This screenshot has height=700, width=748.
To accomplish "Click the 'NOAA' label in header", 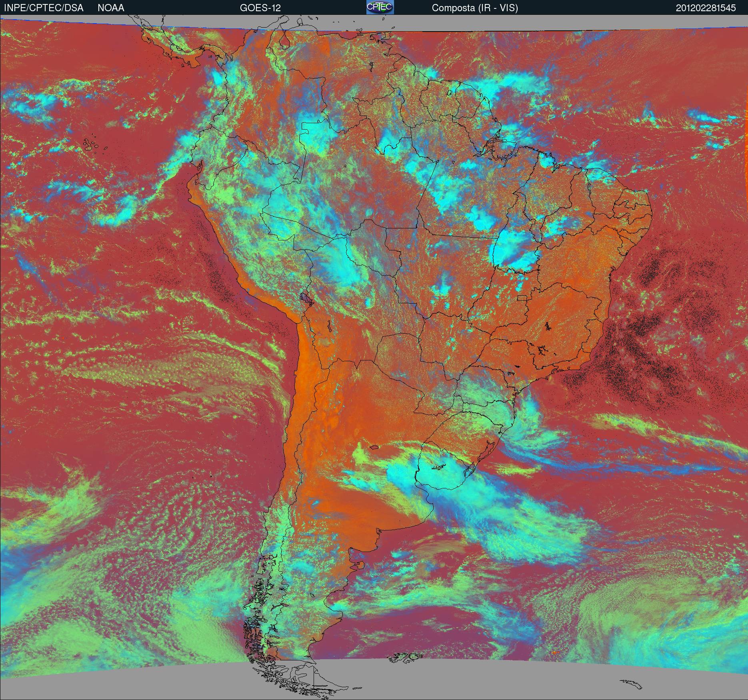I will (x=111, y=8).
